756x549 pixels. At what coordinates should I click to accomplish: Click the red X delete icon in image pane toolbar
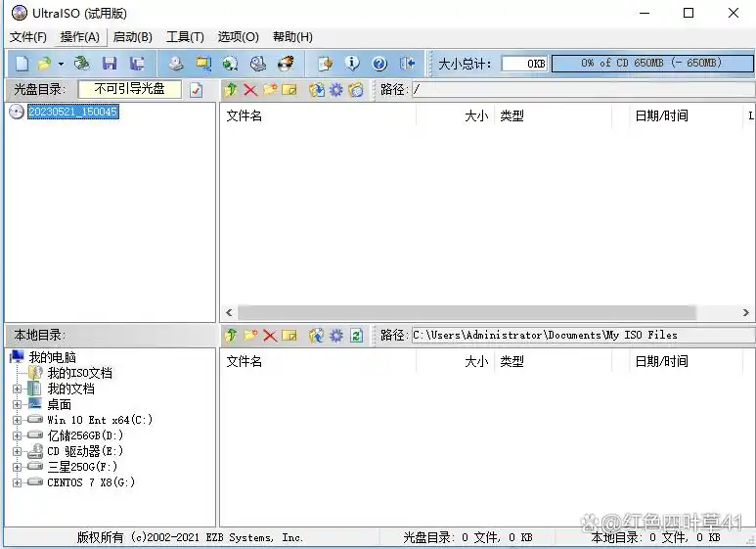click(x=250, y=90)
